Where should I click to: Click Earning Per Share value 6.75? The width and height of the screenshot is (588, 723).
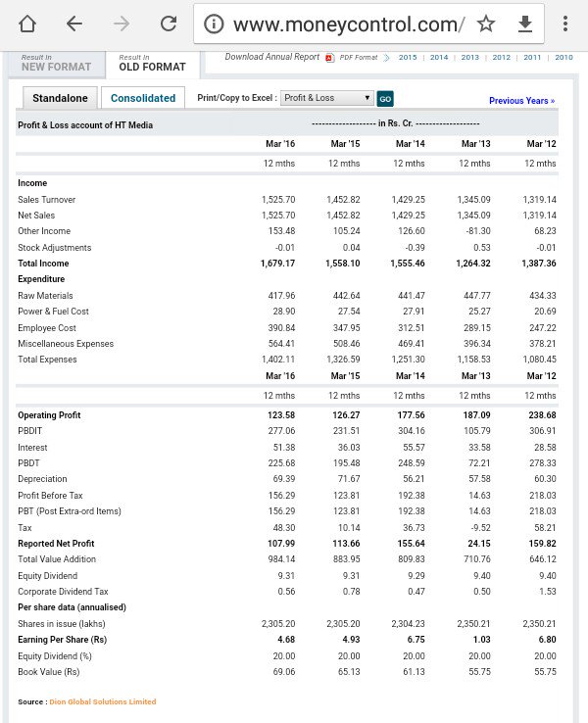tap(416, 640)
